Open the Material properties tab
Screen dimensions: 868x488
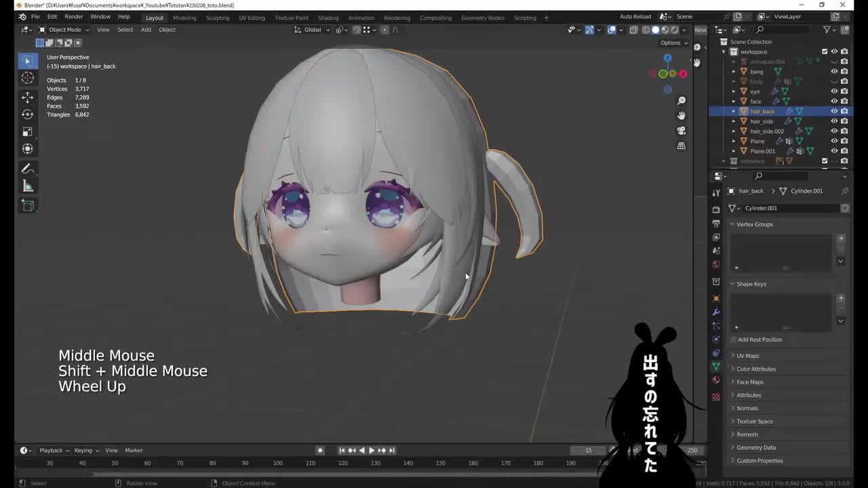(x=716, y=380)
